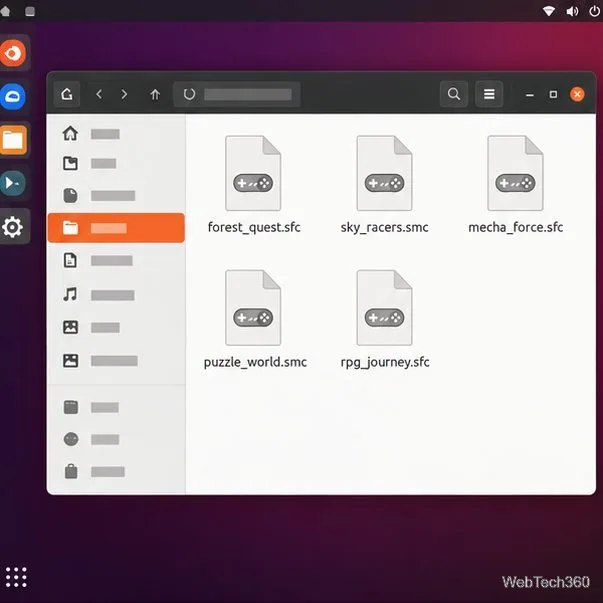Select the highlighted orange folder sidebar entry
This screenshot has width=603, height=603.
coord(116,228)
